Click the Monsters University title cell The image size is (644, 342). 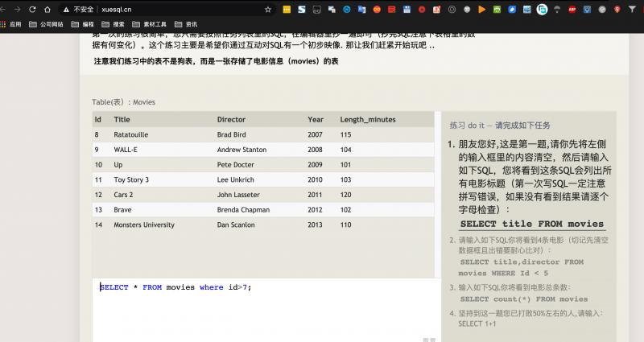[x=144, y=225]
